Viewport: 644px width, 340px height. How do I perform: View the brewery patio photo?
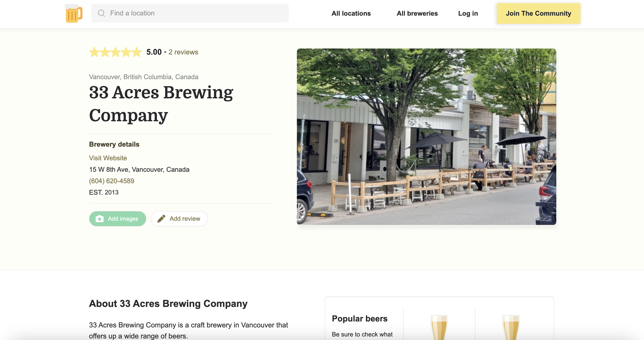pos(426,137)
